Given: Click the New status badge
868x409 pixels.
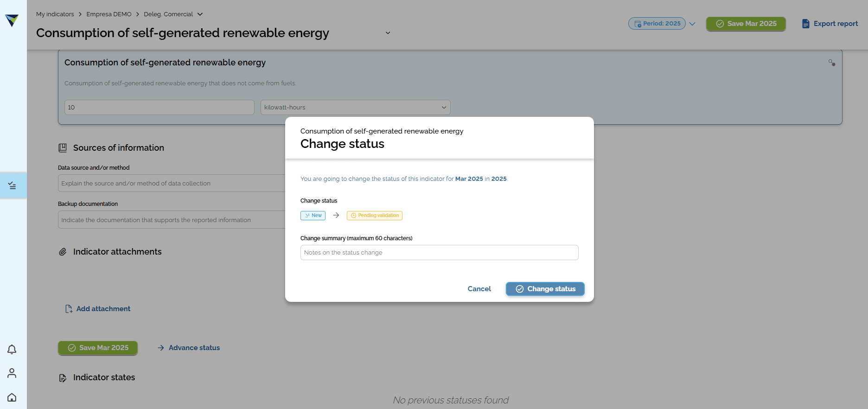Looking at the screenshot, I should (x=313, y=216).
